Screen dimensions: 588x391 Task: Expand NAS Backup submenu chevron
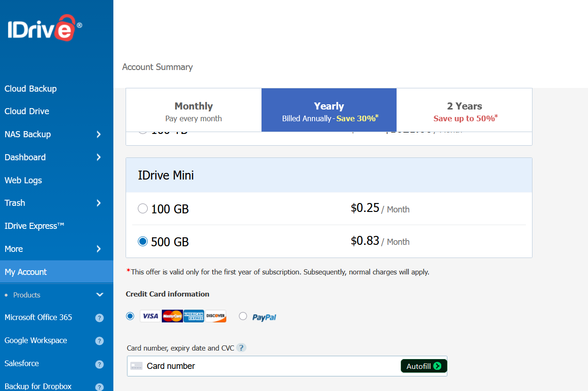coord(98,134)
